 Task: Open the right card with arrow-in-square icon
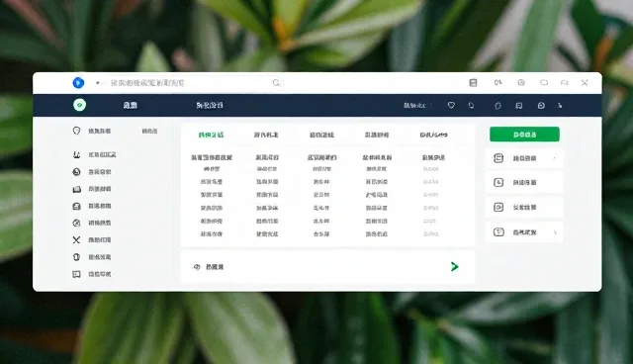tap(524, 207)
